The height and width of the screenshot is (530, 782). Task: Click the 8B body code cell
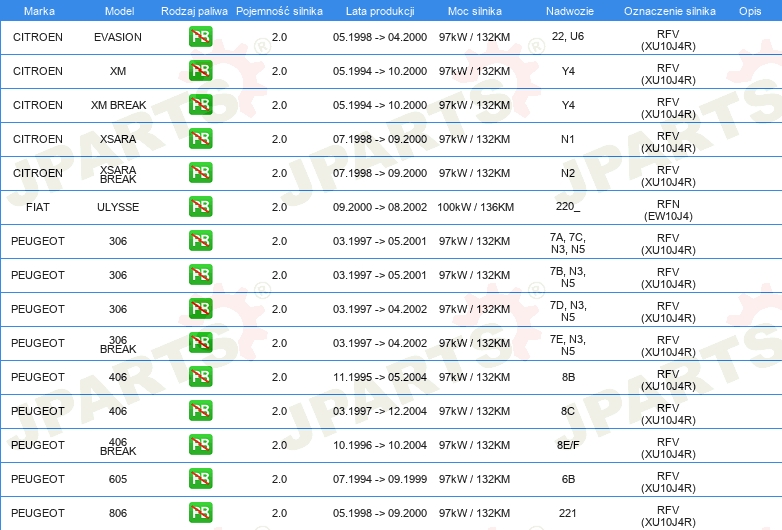pyautogui.click(x=568, y=377)
